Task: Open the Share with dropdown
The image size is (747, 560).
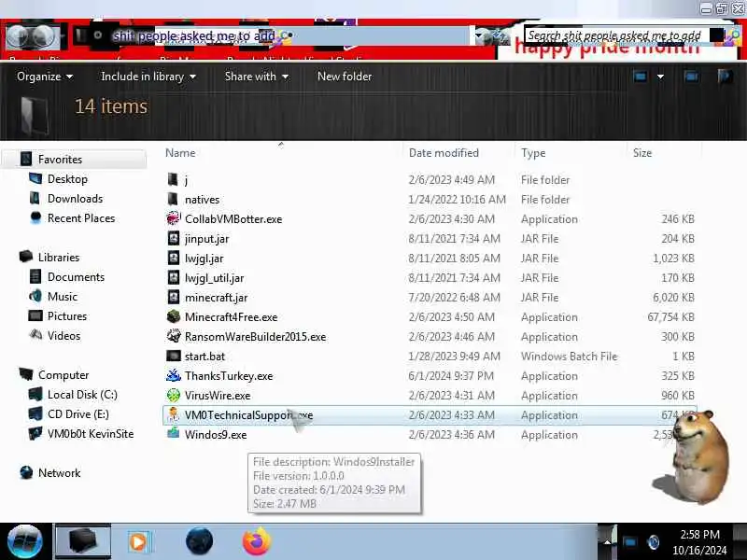Action: pyautogui.click(x=256, y=77)
